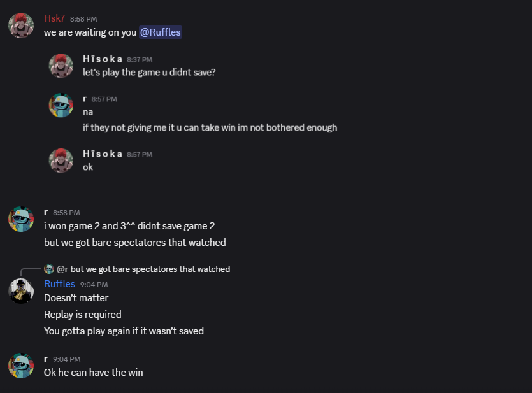Click the r username on the 9:04 PM message
Viewport: 532px width, 393px height.
(46, 359)
